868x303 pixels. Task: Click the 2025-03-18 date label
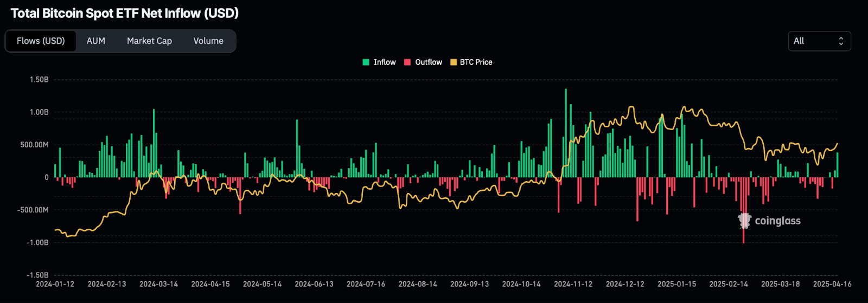[x=780, y=284]
